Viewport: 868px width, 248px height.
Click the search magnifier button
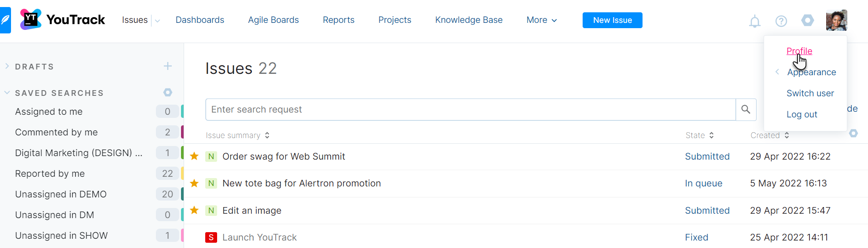pyautogui.click(x=746, y=109)
